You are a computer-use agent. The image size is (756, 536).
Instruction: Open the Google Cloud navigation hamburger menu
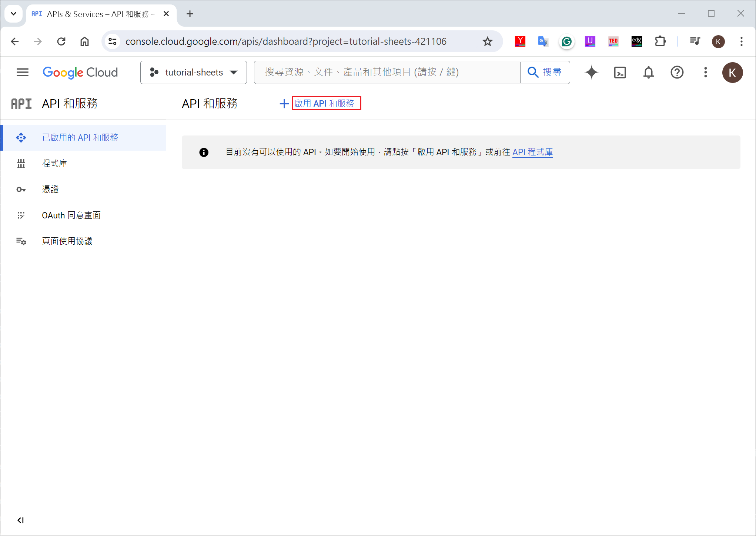23,72
